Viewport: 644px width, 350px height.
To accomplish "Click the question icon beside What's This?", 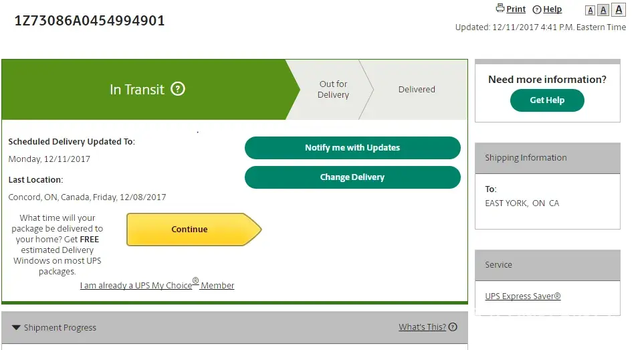I will pos(453,327).
